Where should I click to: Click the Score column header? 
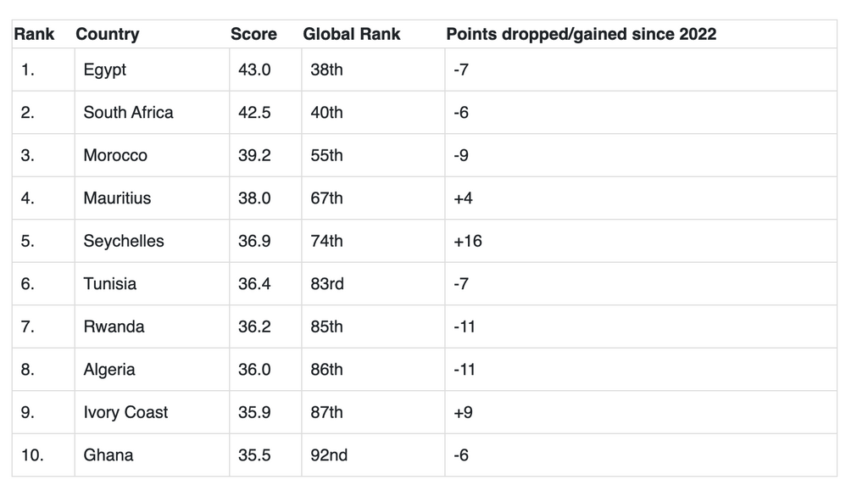(x=253, y=34)
